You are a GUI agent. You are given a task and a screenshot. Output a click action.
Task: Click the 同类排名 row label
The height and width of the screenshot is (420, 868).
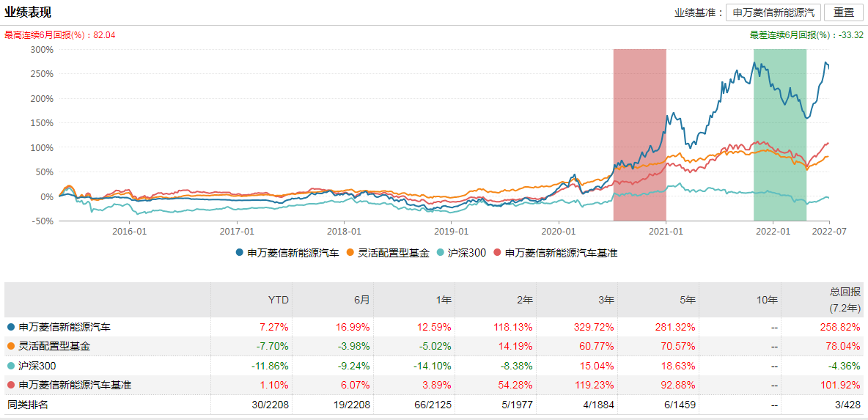coord(28,404)
